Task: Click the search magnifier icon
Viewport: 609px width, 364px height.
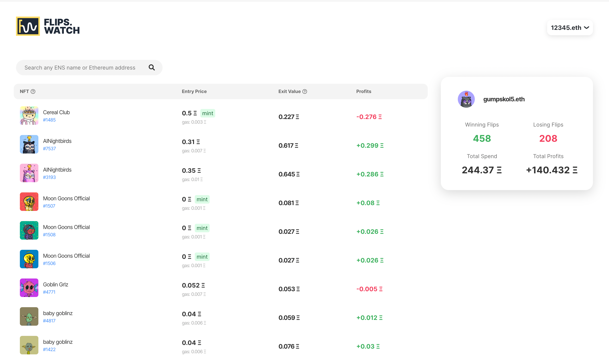Action: point(152,67)
